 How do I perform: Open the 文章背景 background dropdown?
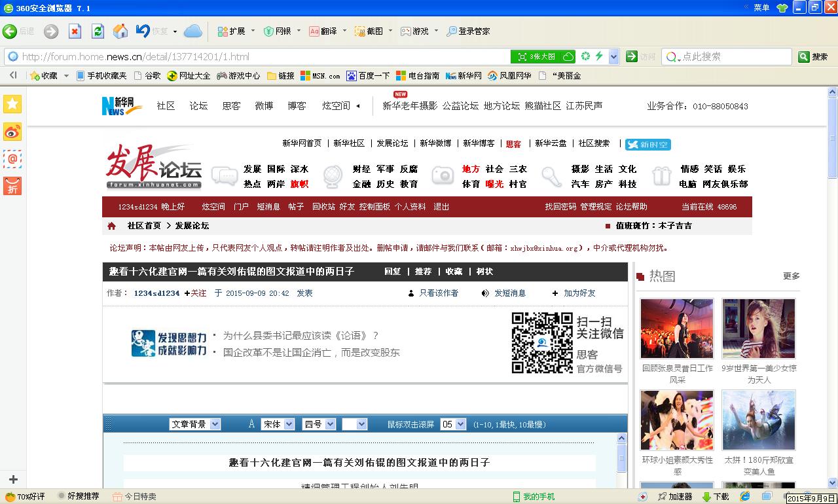[195, 424]
